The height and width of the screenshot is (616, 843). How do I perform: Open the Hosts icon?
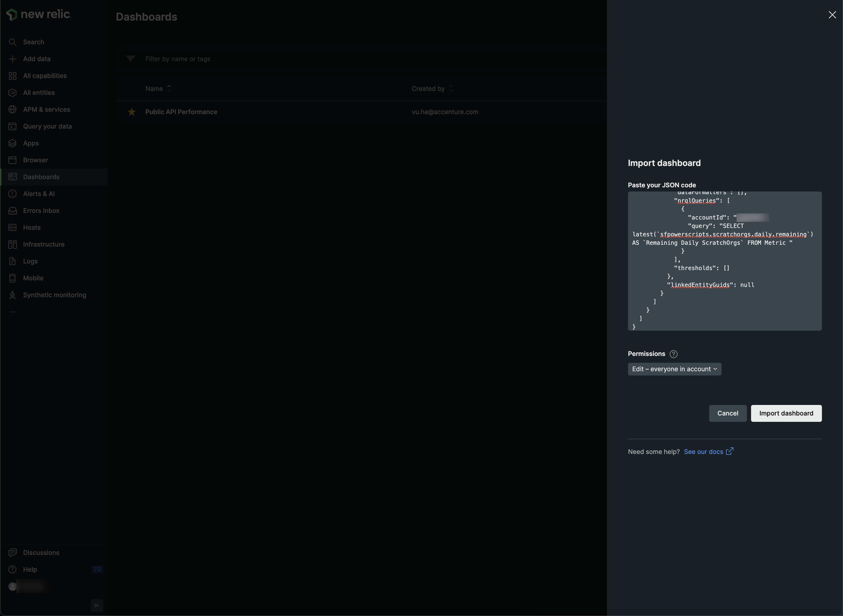point(12,227)
